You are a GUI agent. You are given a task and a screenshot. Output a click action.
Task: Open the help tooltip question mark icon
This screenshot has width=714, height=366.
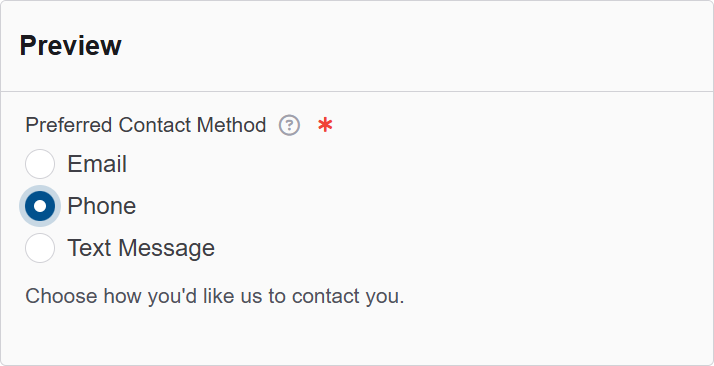[x=289, y=126]
